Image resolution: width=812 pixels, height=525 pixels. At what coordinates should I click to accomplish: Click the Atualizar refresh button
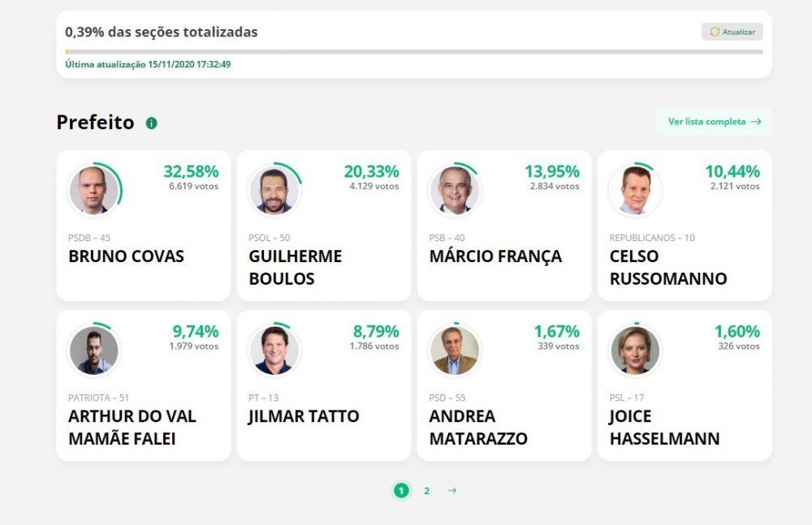coord(732,32)
